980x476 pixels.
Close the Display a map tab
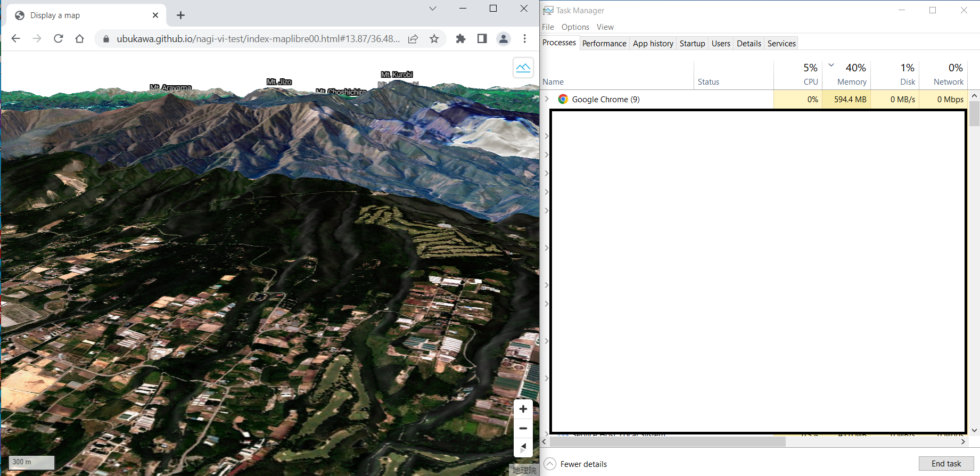155,15
